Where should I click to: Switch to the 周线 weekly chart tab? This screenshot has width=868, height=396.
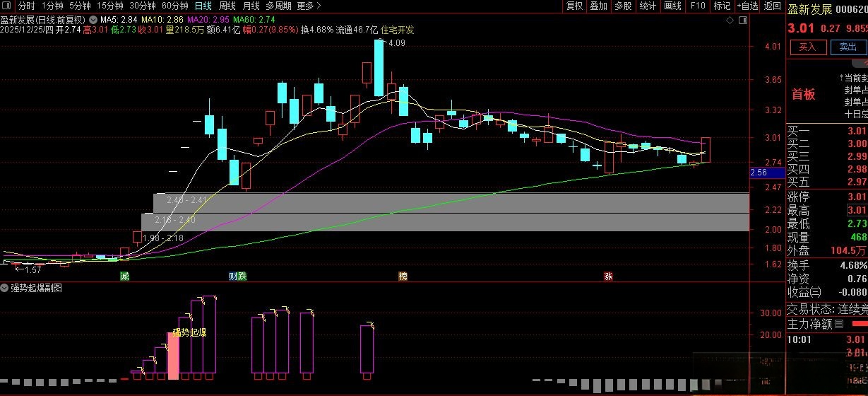(227, 6)
